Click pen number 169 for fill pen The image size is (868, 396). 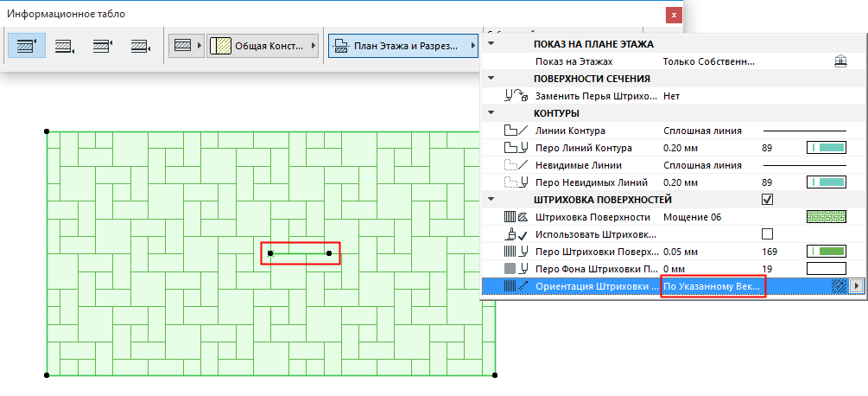(770, 252)
